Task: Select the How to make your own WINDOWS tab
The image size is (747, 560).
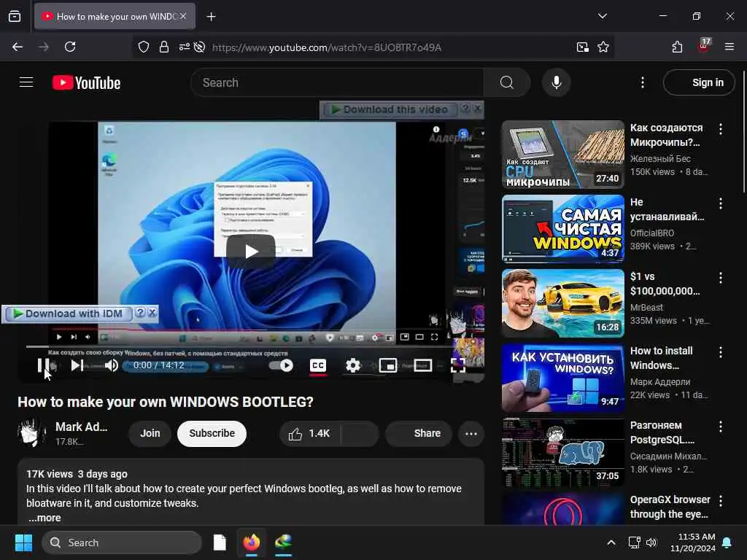Action: pos(115,17)
